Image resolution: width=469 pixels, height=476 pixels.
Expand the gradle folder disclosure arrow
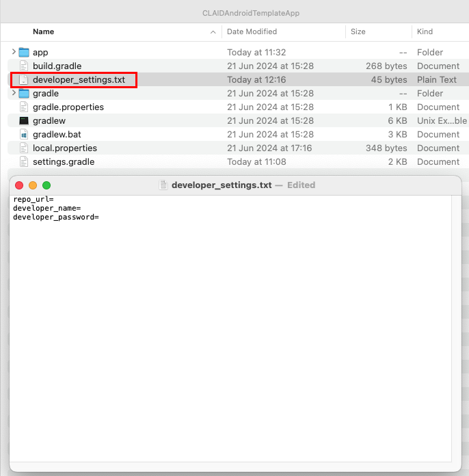coord(14,93)
